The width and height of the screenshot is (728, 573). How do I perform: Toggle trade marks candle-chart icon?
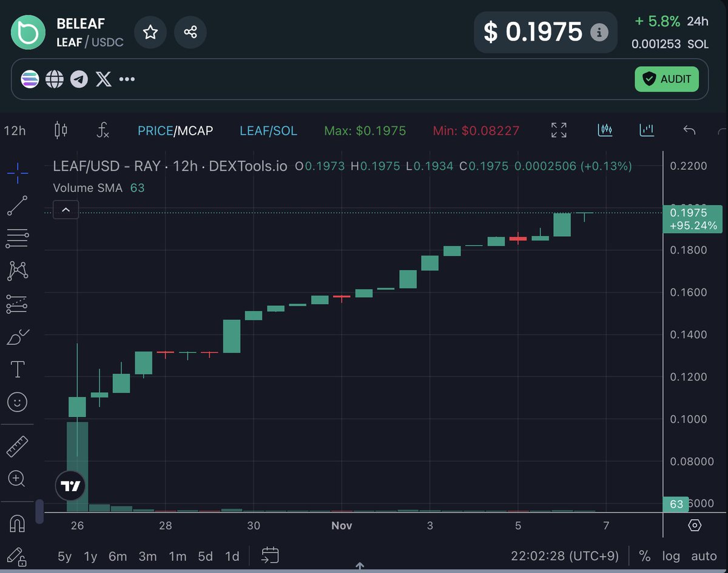click(x=605, y=129)
